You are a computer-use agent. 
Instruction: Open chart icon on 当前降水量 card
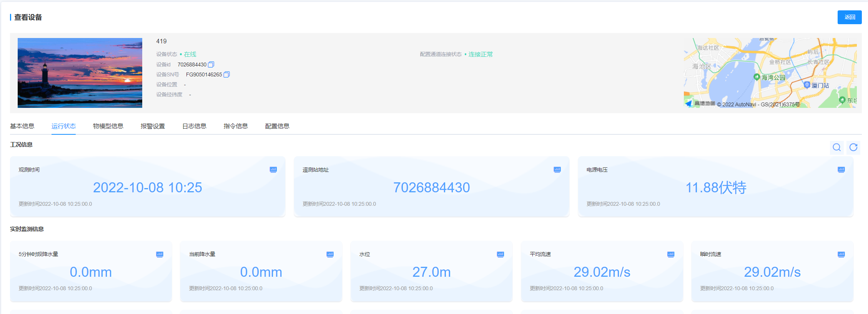330,255
